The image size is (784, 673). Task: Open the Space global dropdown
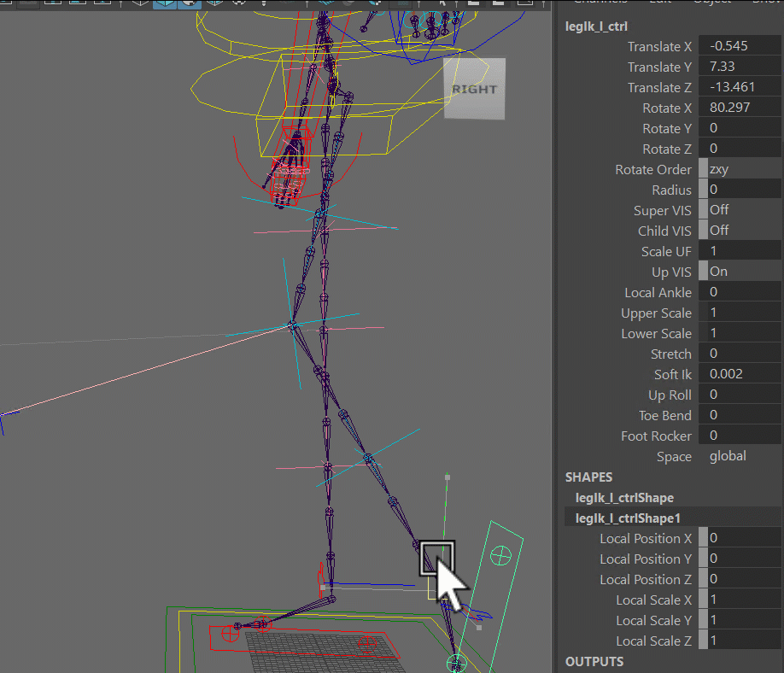coord(740,456)
